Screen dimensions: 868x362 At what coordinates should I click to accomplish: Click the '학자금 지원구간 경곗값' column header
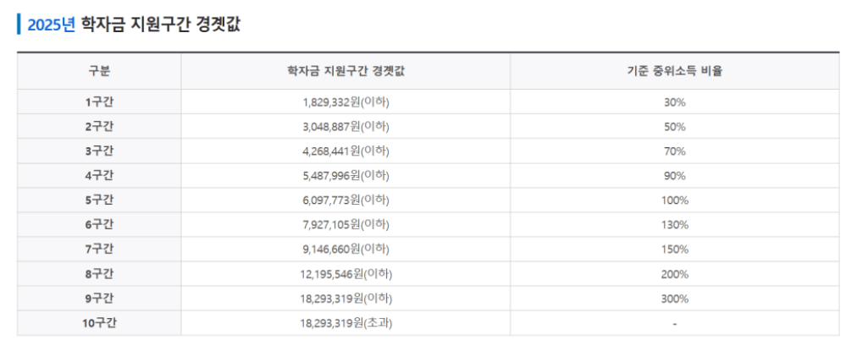click(346, 71)
